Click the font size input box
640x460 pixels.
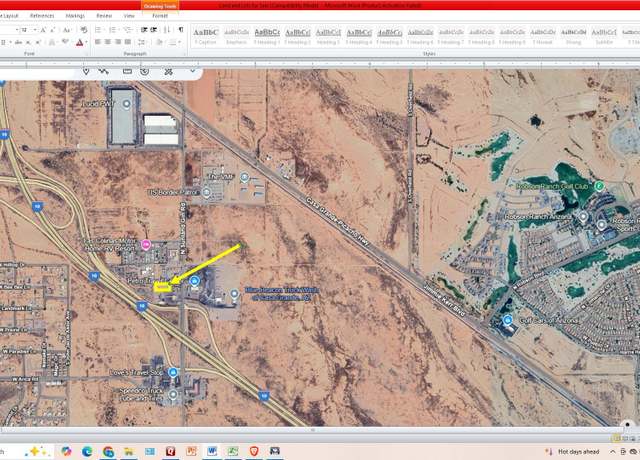25,30
